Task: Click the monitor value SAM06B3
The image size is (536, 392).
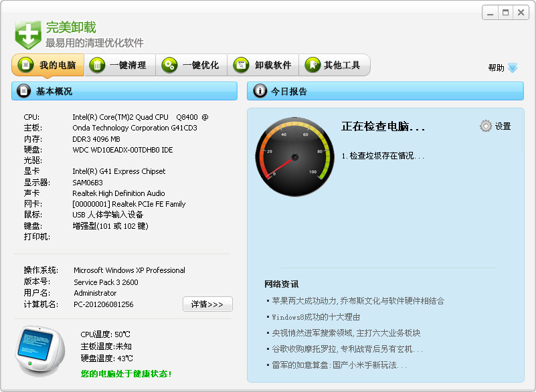Action: coord(88,183)
